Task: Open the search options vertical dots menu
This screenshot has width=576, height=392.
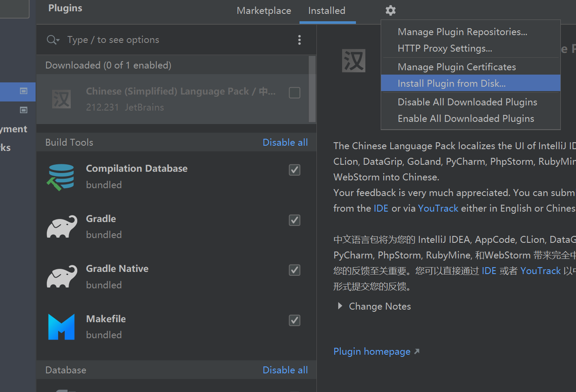Action: (x=300, y=40)
